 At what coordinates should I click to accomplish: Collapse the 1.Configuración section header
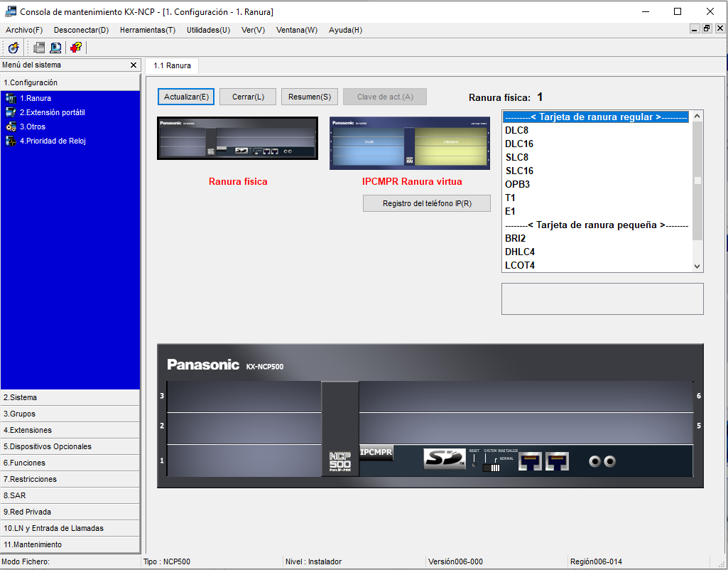(70, 82)
